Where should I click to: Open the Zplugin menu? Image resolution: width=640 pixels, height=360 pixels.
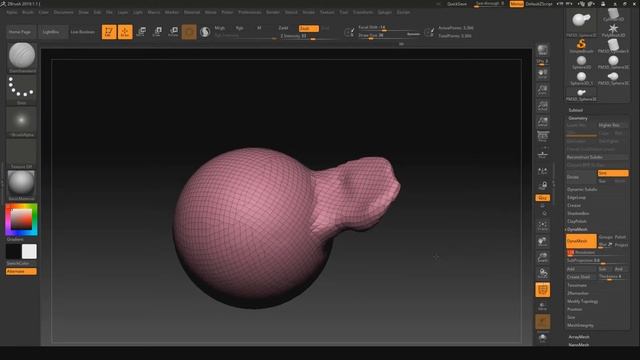point(385,12)
